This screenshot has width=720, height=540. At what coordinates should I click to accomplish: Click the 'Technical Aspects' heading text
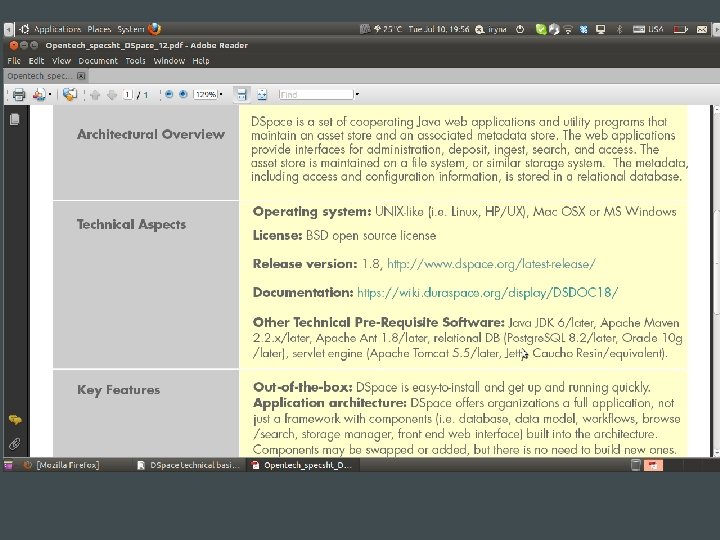(131, 225)
